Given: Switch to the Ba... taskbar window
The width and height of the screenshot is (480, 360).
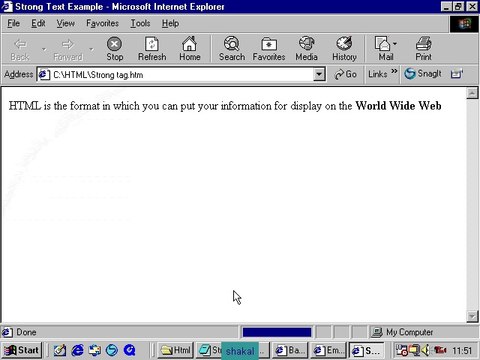Looking at the screenshot, I should coord(290,350).
